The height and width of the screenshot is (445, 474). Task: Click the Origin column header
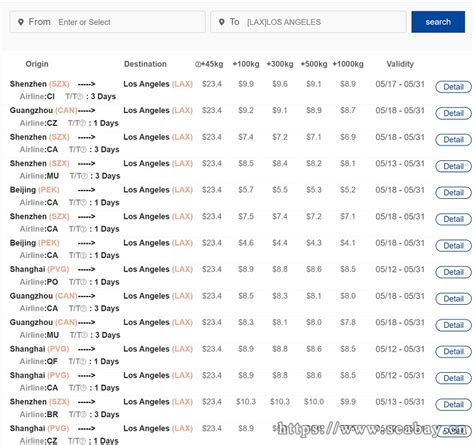tap(37, 64)
